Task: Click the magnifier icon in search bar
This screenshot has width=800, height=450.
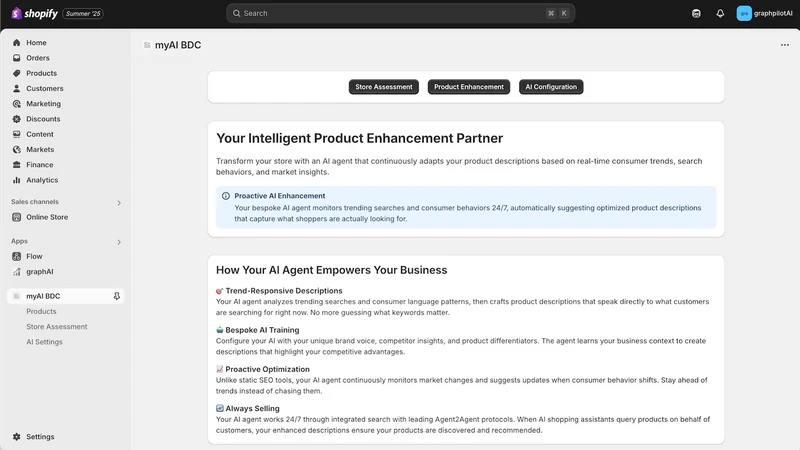Action: (x=237, y=13)
